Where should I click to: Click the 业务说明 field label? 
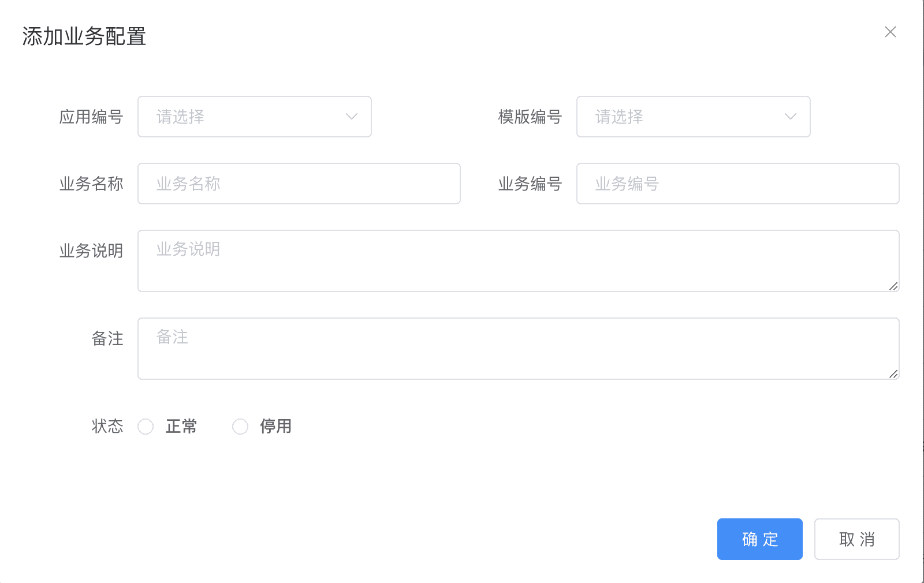point(91,251)
